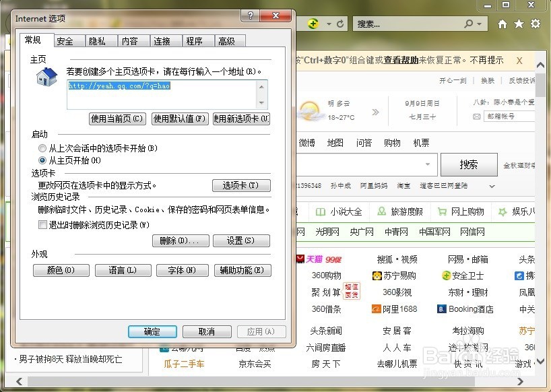Switch to the 安全 tab
Image resolution: width=551 pixels, height=392 pixels.
tap(69, 41)
